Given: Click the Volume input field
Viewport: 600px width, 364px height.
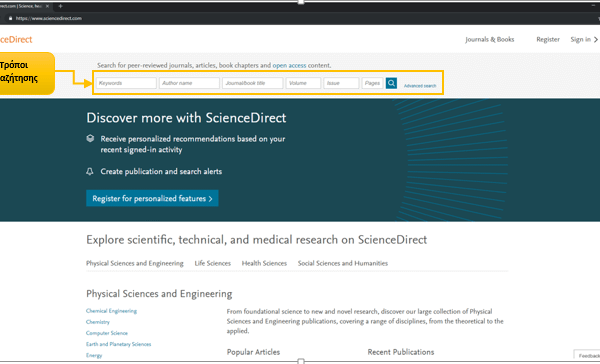Looking at the screenshot, I should (x=303, y=83).
